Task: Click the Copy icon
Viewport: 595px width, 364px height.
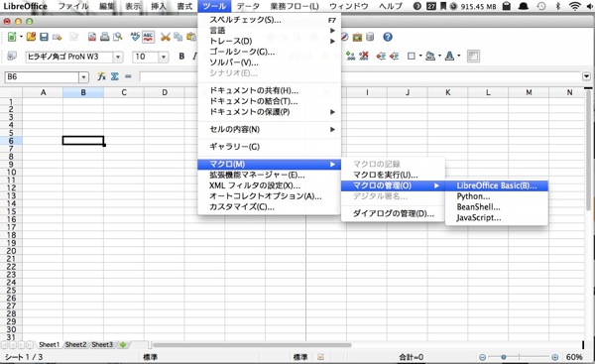Action: point(178,37)
